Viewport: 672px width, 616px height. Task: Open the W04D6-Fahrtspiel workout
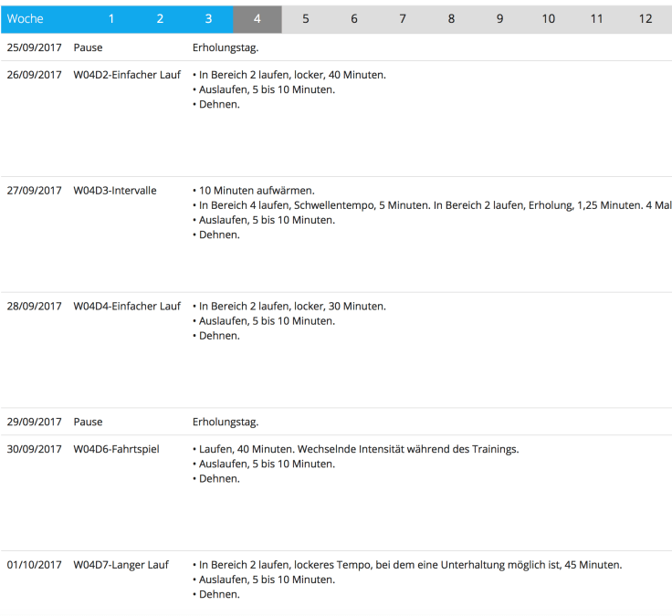coord(116,449)
